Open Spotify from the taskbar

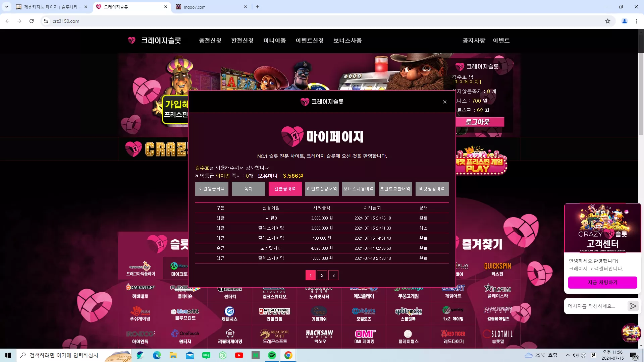point(272,355)
